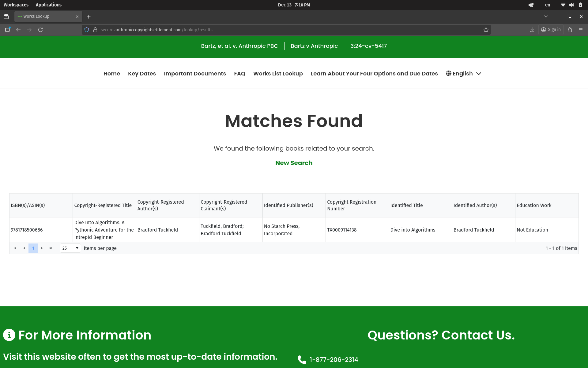Click the site padlock security icon
Image resolution: width=588 pixels, height=368 pixels.
pos(95,30)
